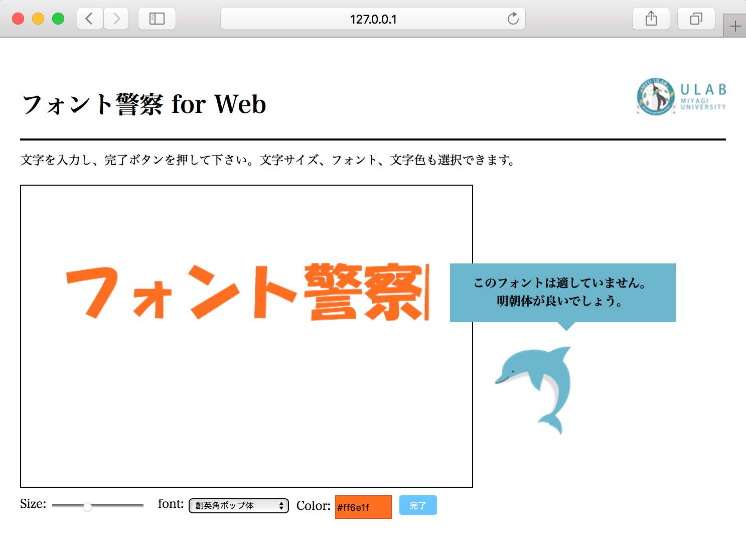Click the フォント警察 for Web heading
Viewport: 746px width, 560px height.
144,104
